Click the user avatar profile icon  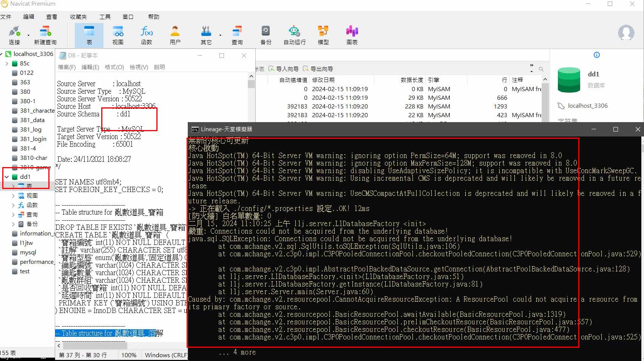(x=626, y=33)
